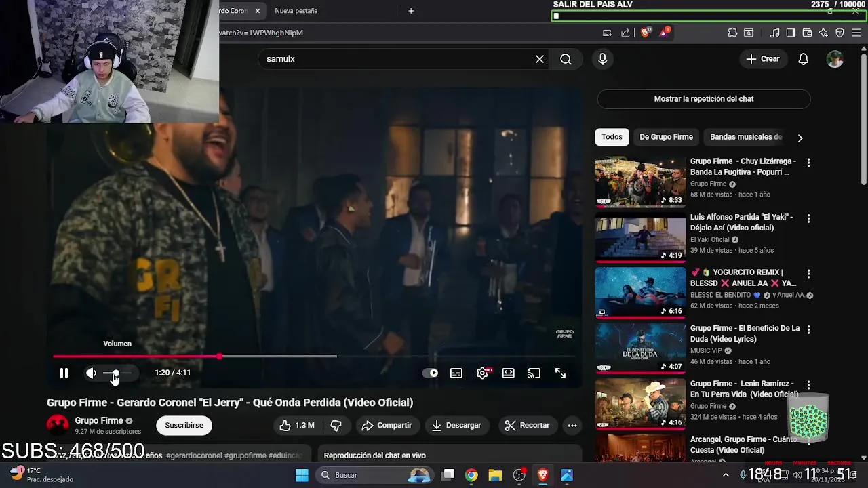
Task: Open the YOGURCITO REMIX thumbnail
Action: click(640, 293)
